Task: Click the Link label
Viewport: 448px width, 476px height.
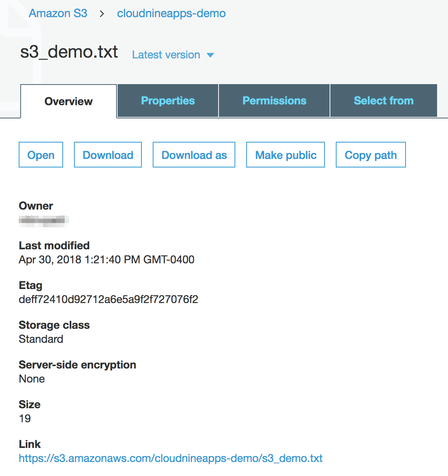Action: 30,444
